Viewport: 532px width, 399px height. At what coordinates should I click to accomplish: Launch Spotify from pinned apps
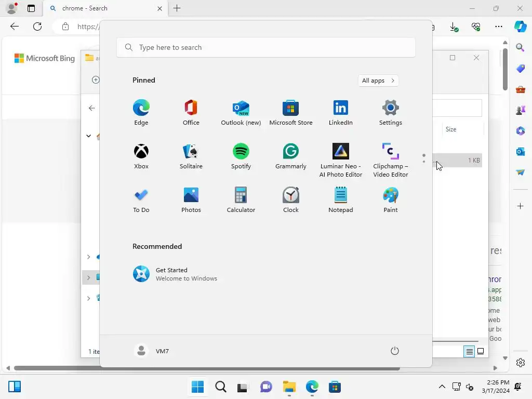tap(241, 156)
